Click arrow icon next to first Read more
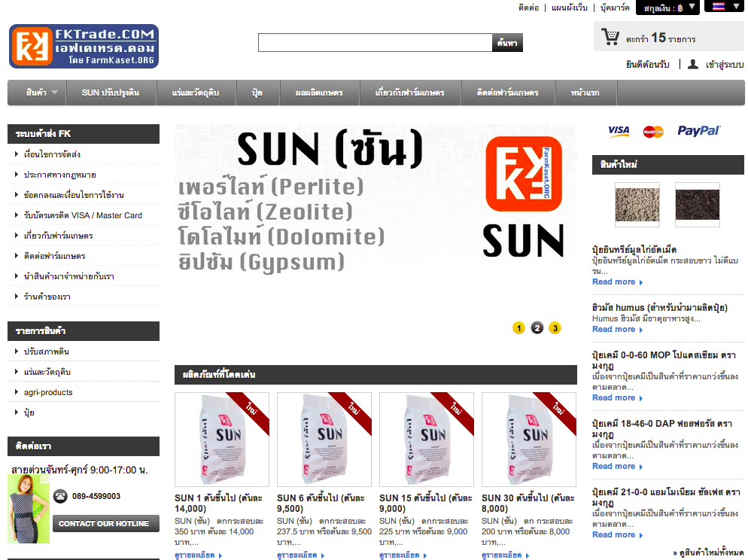Screen dimensions: 748x560 pos(640,282)
